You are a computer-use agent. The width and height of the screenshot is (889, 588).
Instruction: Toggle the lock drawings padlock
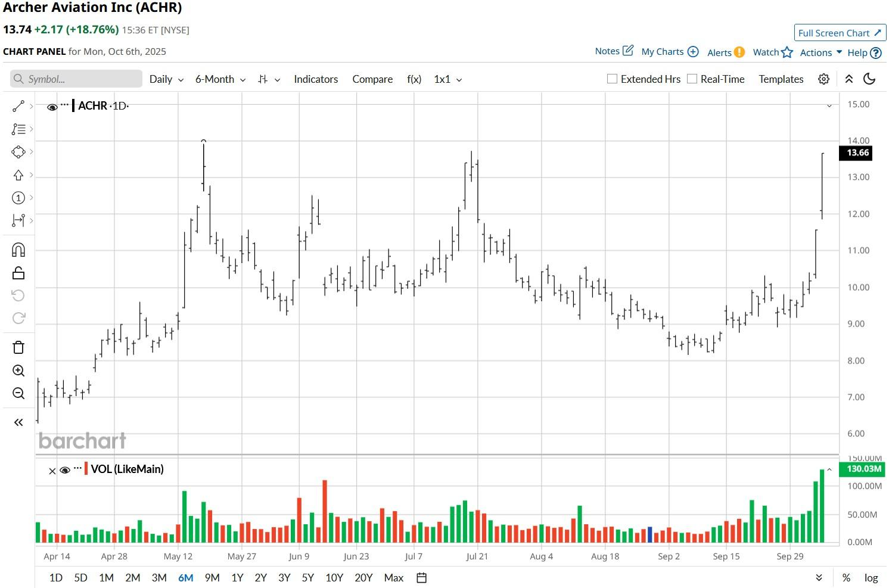[x=18, y=273]
